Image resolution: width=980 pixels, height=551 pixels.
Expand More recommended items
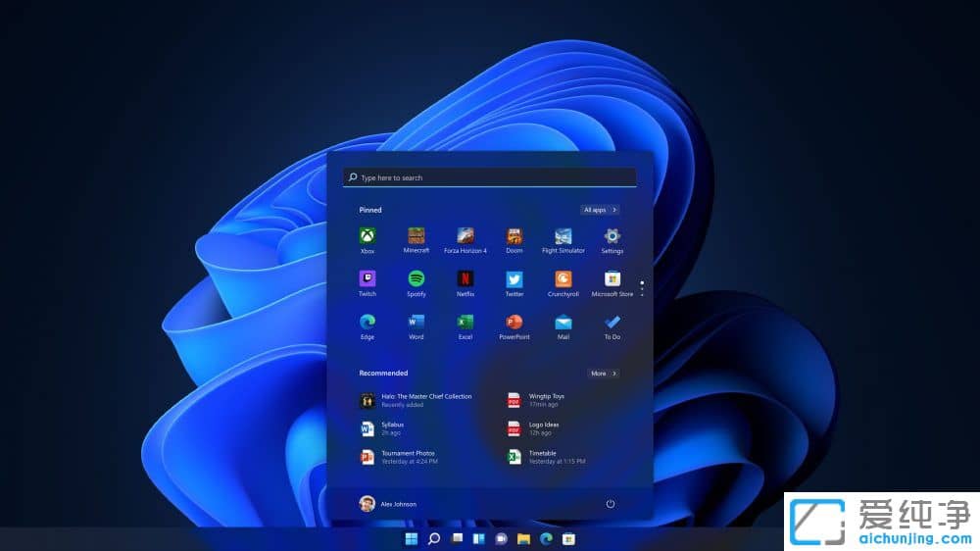point(603,374)
